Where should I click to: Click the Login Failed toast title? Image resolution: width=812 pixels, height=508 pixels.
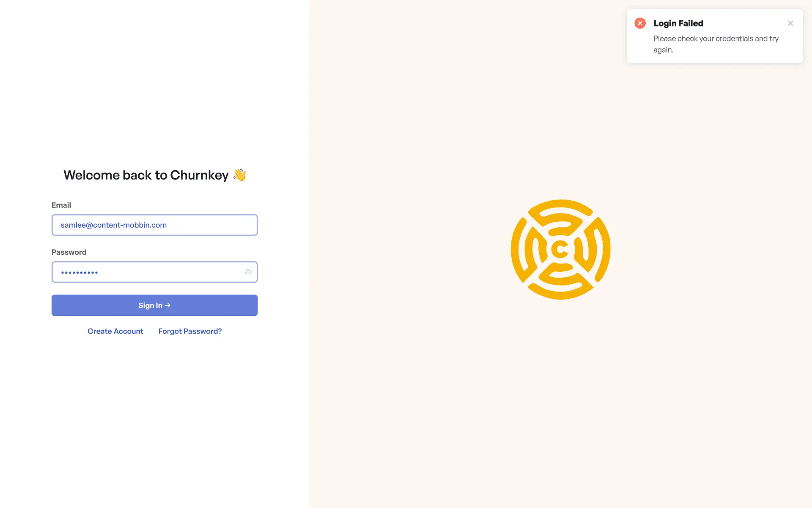[678, 23]
